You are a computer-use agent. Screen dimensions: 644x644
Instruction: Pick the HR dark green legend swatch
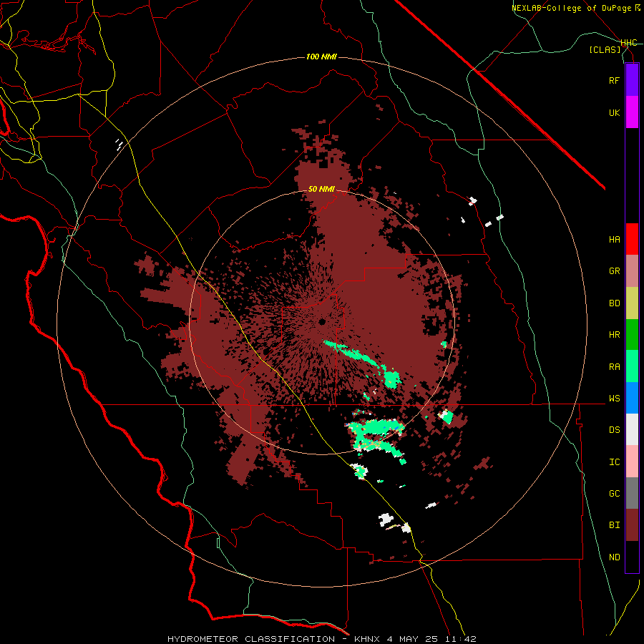click(x=632, y=334)
